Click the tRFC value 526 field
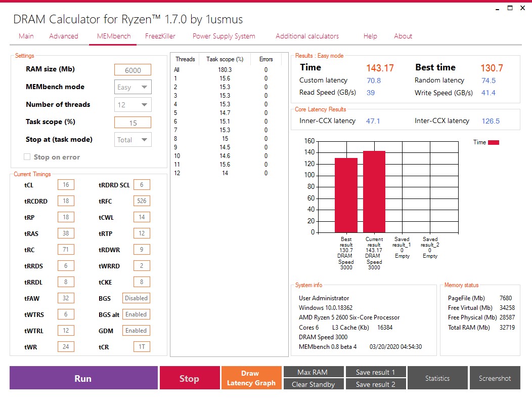532x400 pixels. pyautogui.click(x=142, y=201)
